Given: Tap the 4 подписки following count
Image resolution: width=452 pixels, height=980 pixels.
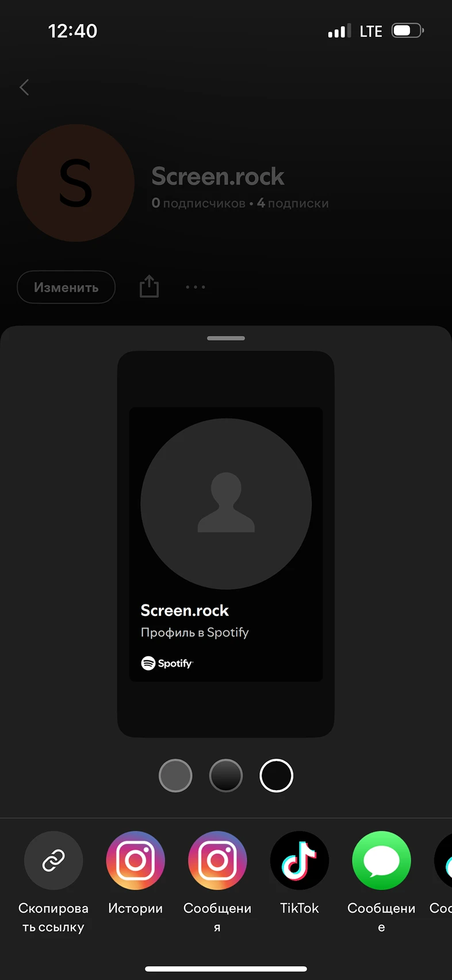Looking at the screenshot, I should (293, 203).
